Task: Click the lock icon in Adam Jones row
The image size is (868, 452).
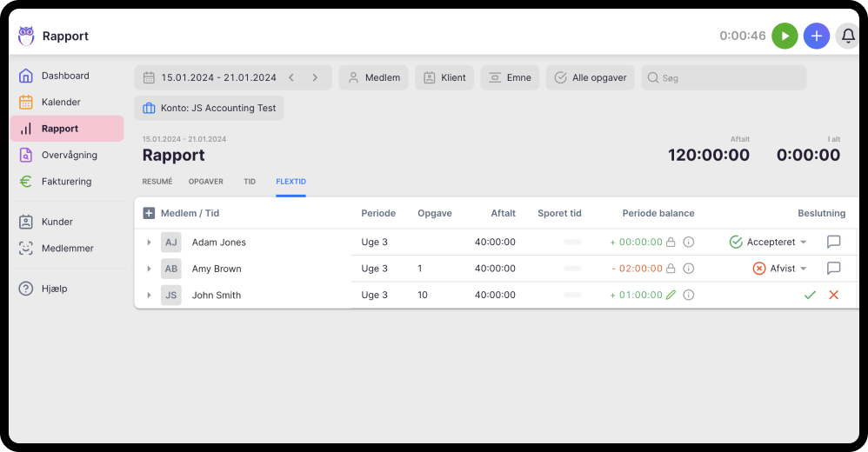Action: pyautogui.click(x=671, y=242)
